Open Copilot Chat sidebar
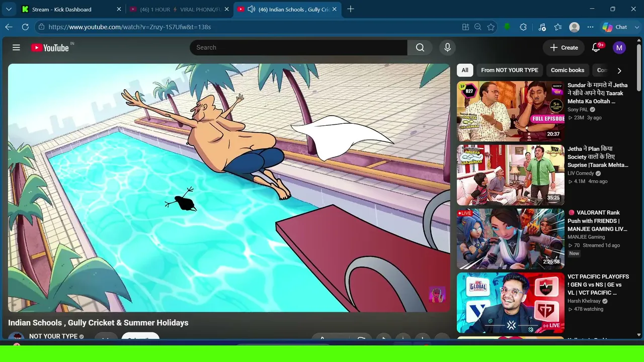Screen dimensions: 644x362 tap(615, 27)
